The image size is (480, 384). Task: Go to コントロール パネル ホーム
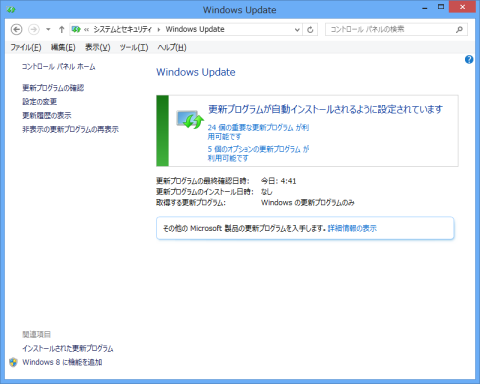[59, 67]
